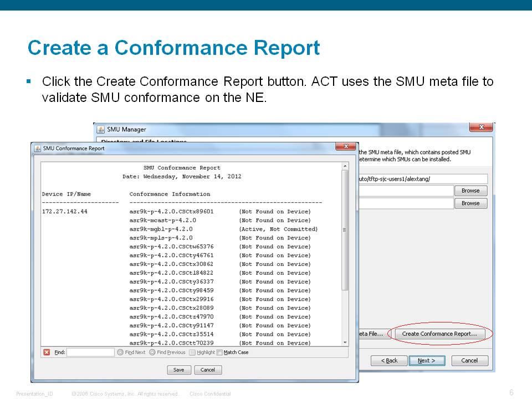Click the Device IP/Name column header
Image resolution: width=532 pixels, height=399 pixels.
point(66,194)
